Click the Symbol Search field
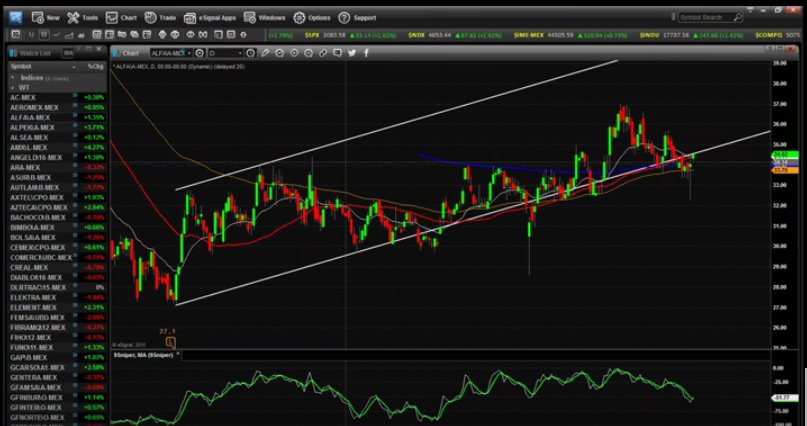807x426 pixels. tap(708, 17)
